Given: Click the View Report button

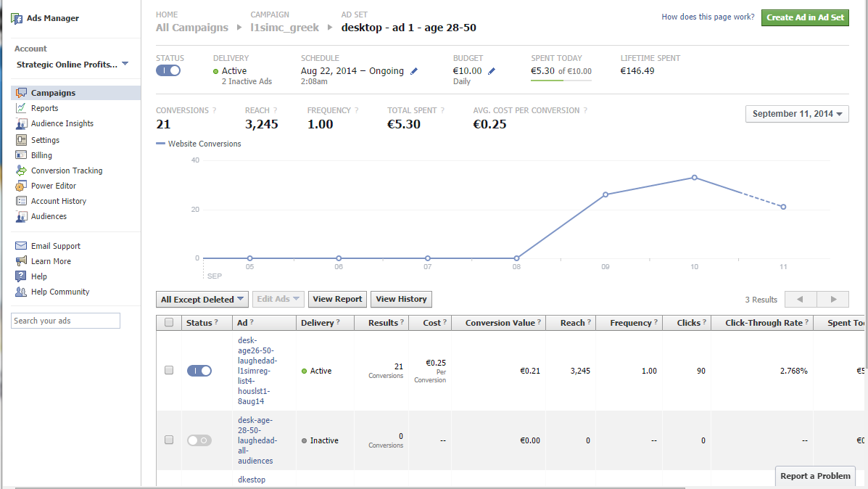Looking at the screenshot, I should (337, 299).
